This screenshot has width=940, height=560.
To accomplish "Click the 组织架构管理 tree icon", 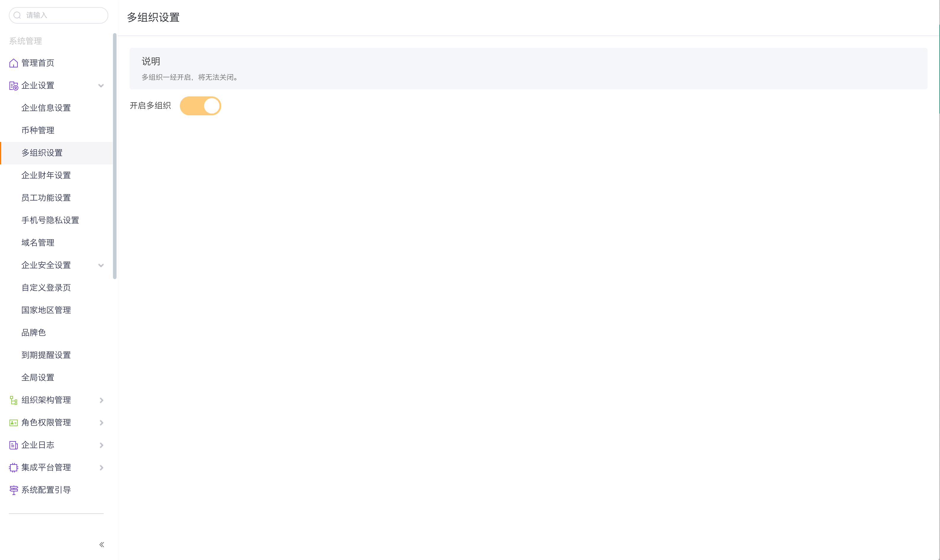I will click(x=14, y=400).
